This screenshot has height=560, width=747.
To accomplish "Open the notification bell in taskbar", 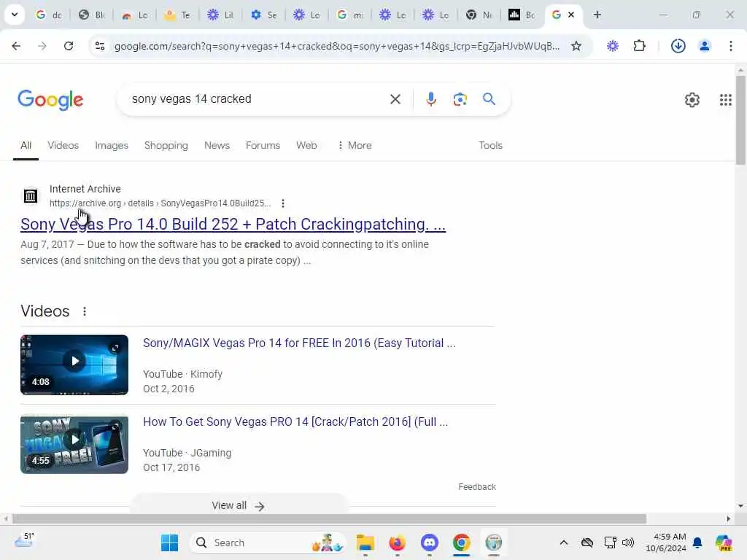I will [x=697, y=542].
